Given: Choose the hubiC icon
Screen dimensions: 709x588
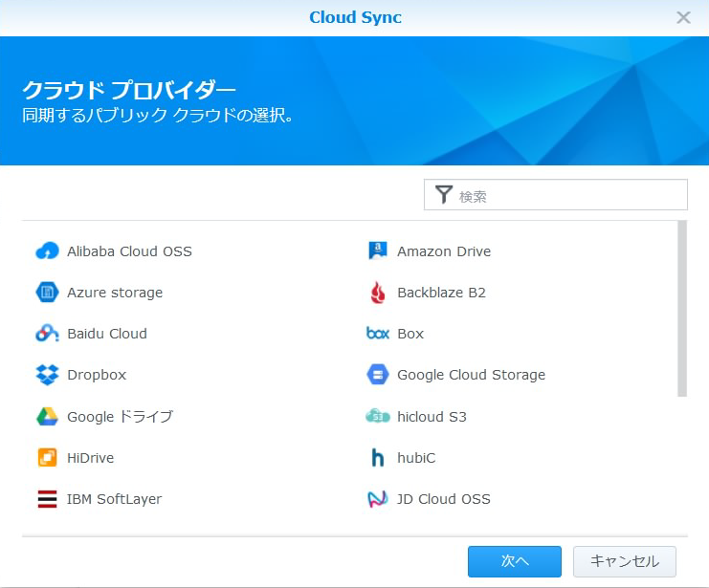Looking at the screenshot, I should (x=378, y=458).
